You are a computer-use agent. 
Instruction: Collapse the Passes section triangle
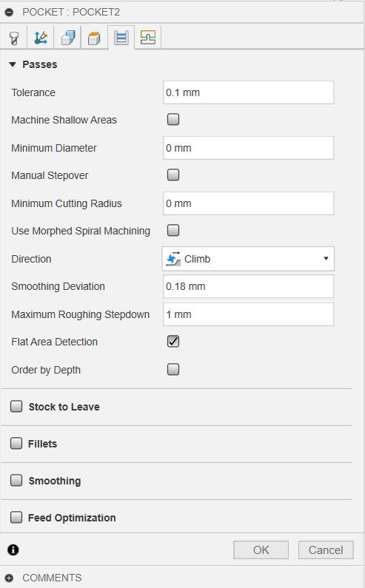(13, 64)
